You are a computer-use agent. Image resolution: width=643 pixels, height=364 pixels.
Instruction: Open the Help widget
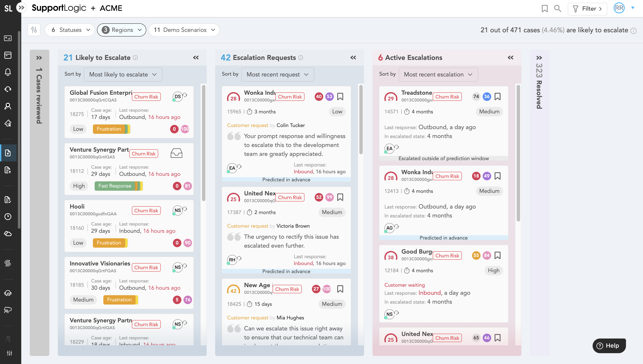[609, 346]
